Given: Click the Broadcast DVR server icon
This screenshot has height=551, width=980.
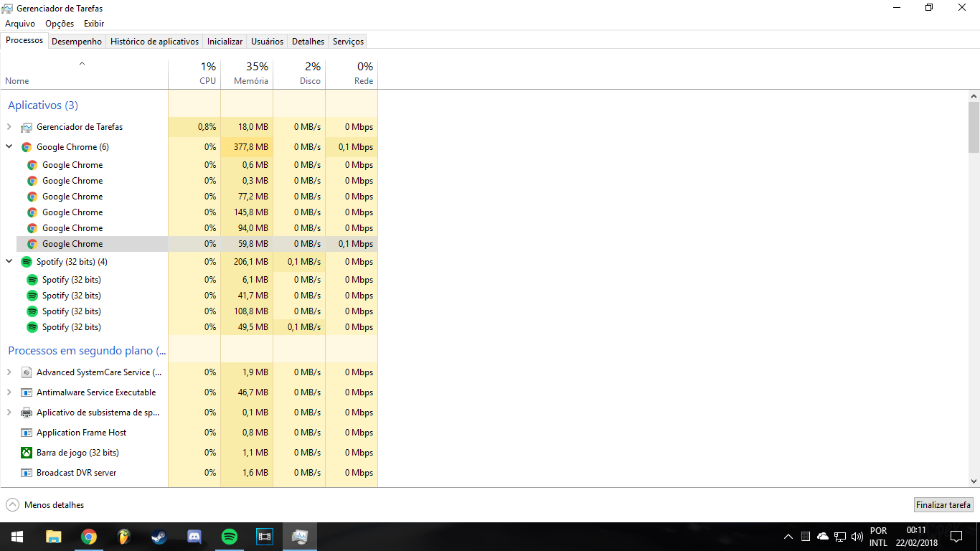Looking at the screenshot, I should (x=27, y=473).
